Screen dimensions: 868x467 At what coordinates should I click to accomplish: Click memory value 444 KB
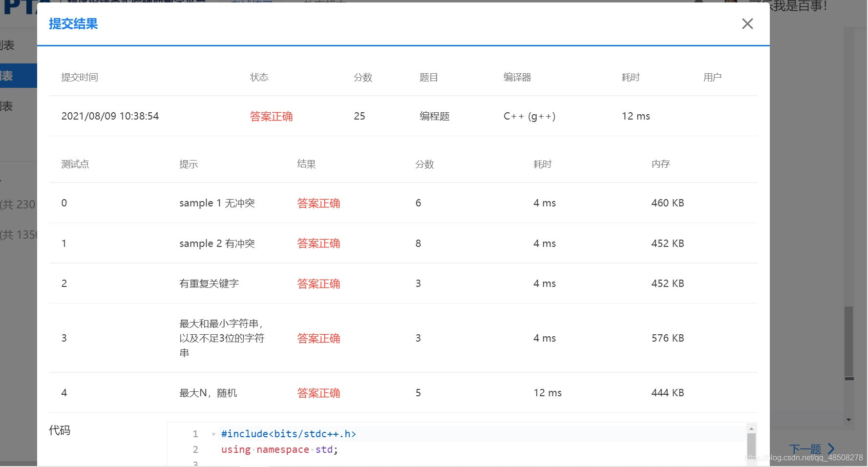tap(668, 393)
